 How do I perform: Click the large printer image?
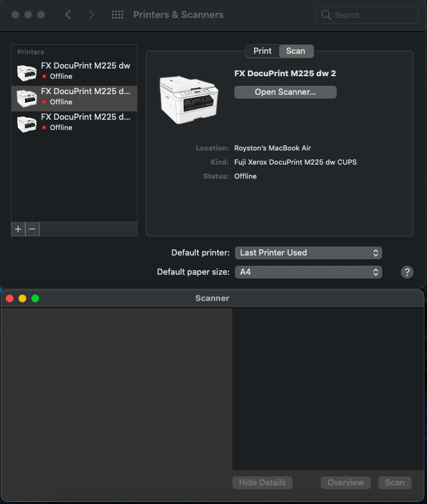coord(189,100)
